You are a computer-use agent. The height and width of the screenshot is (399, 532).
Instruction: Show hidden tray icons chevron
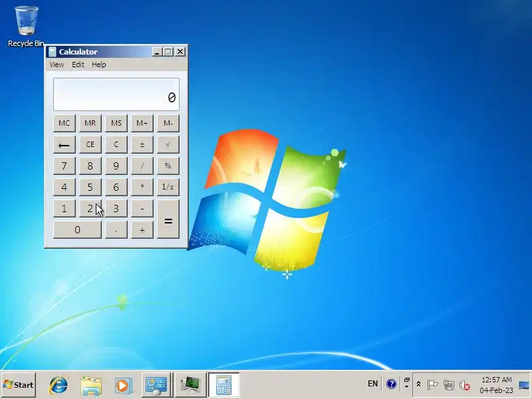click(418, 384)
